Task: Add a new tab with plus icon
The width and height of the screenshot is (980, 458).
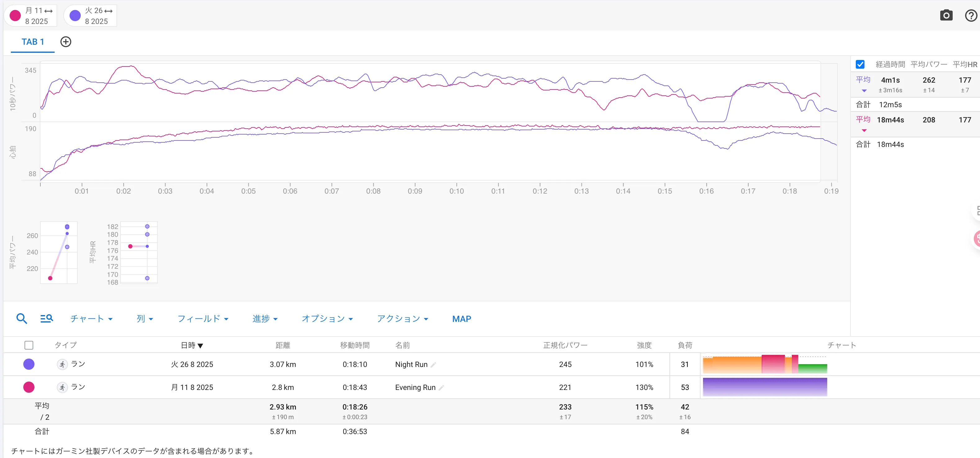Action: point(66,42)
